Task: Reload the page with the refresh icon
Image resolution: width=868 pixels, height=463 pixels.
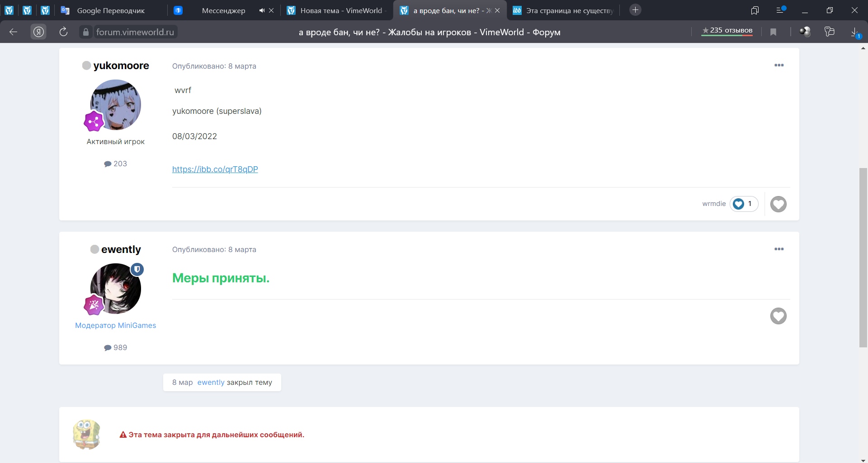Action: coord(63,32)
